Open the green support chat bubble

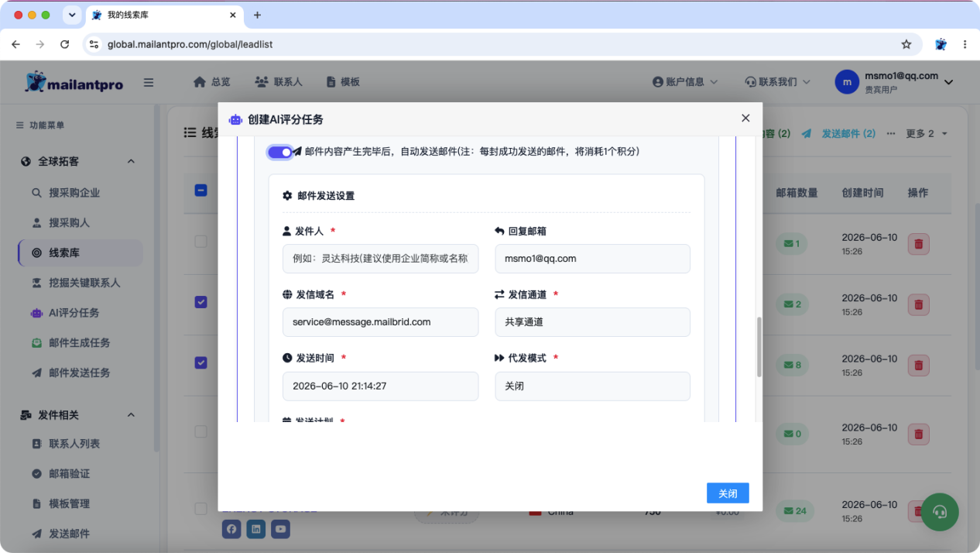click(x=940, y=512)
